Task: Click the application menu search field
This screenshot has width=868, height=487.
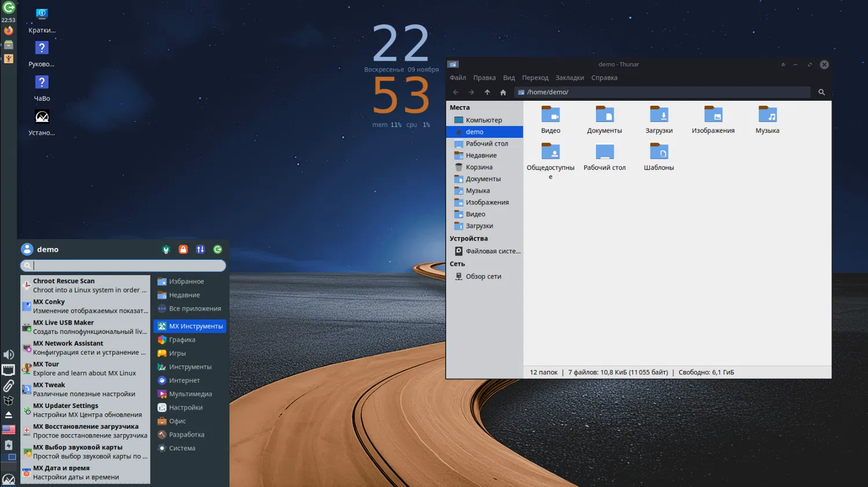Action: pyautogui.click(x=127, y=265)
